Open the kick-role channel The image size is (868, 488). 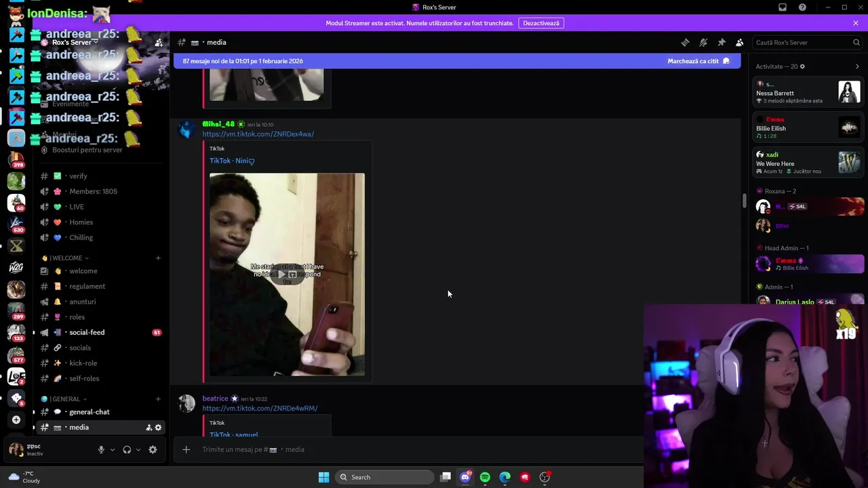click(102, 363)
